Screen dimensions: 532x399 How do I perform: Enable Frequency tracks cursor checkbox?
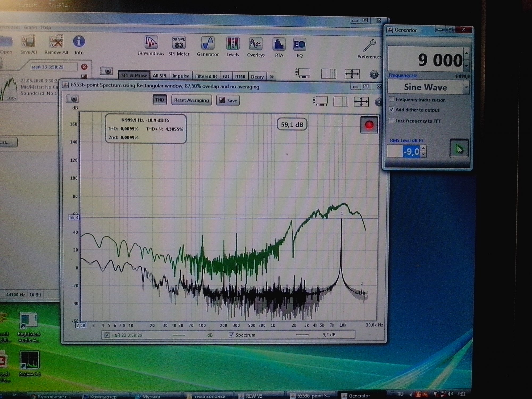pyautogui.click(x=392, y=99)
